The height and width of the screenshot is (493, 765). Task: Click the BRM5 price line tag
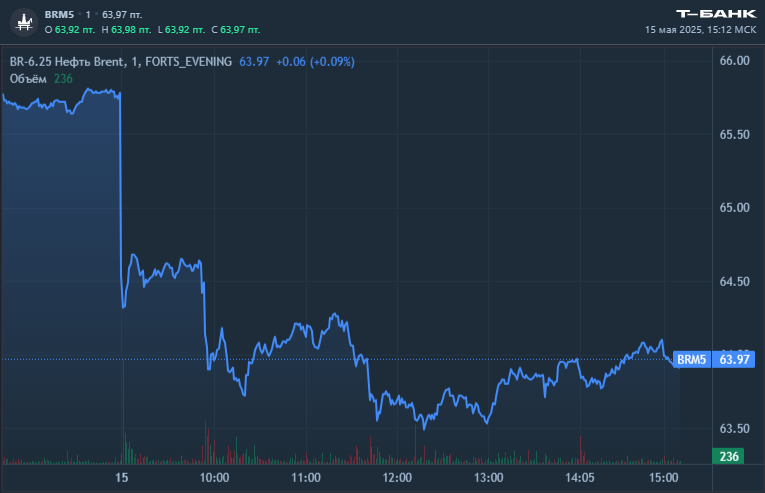[691, 359]
